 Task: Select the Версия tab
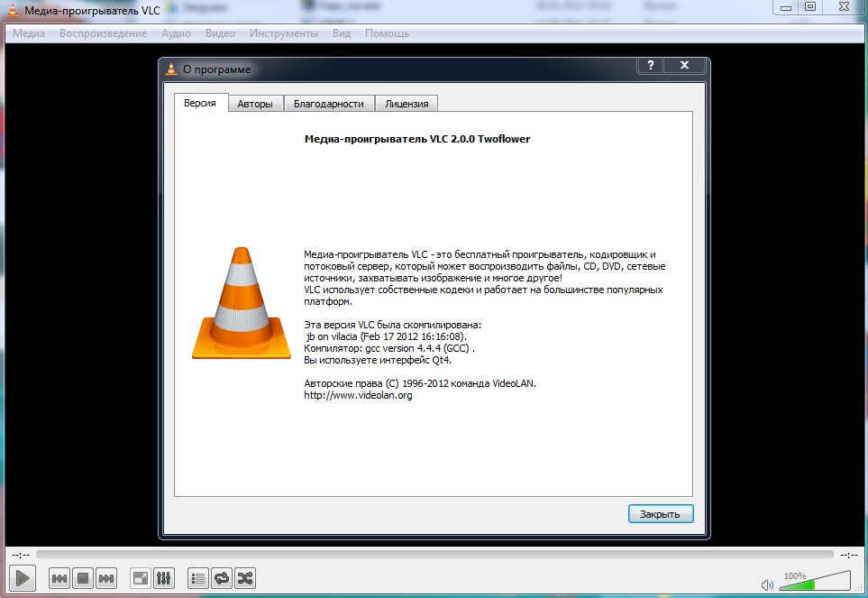pos(200,103)
